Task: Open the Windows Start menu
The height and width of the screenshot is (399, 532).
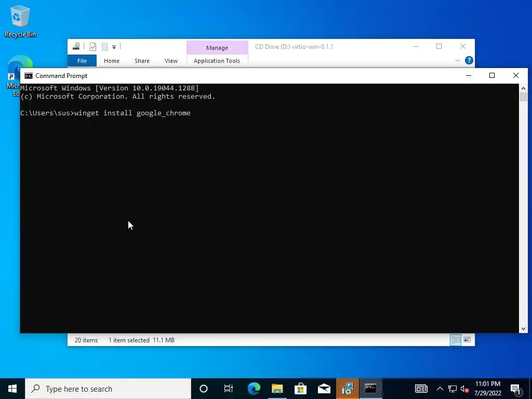Action: [12, 389]
